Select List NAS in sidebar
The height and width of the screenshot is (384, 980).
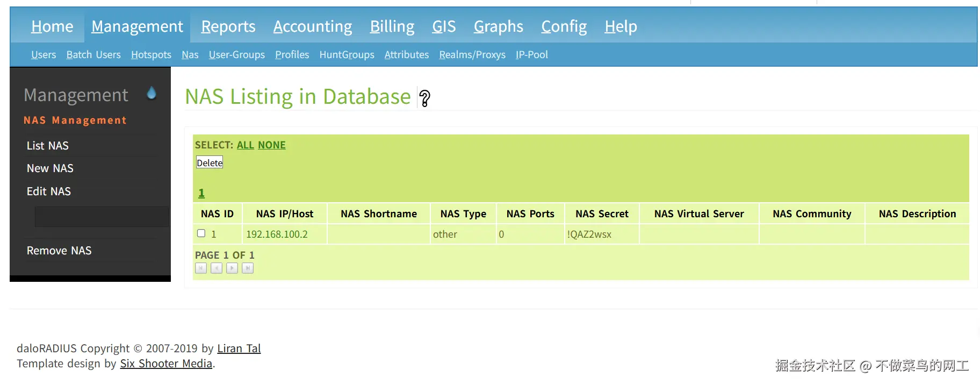click(48, 146)
